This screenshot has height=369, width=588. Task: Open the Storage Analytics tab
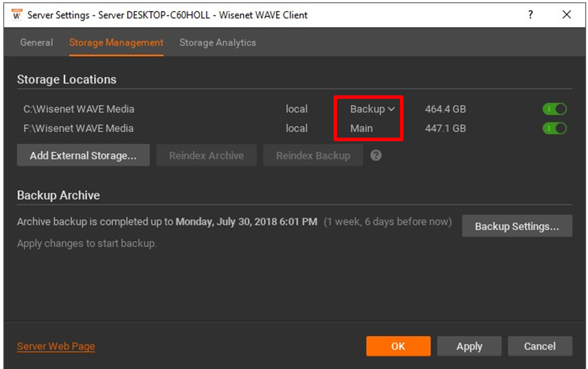(218, 42)
